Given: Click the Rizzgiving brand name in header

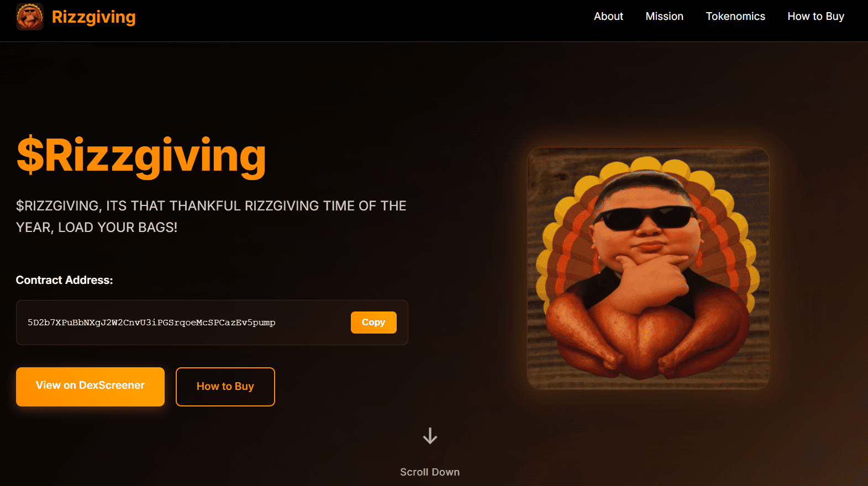Looking at the screenshot, I should click(x=93, y=17).
